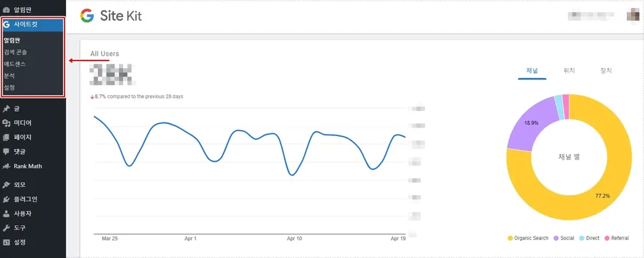Viewport: 644px width, 258px height.
Task: Click the Apr 19 axis label
Action: point(398,239)
